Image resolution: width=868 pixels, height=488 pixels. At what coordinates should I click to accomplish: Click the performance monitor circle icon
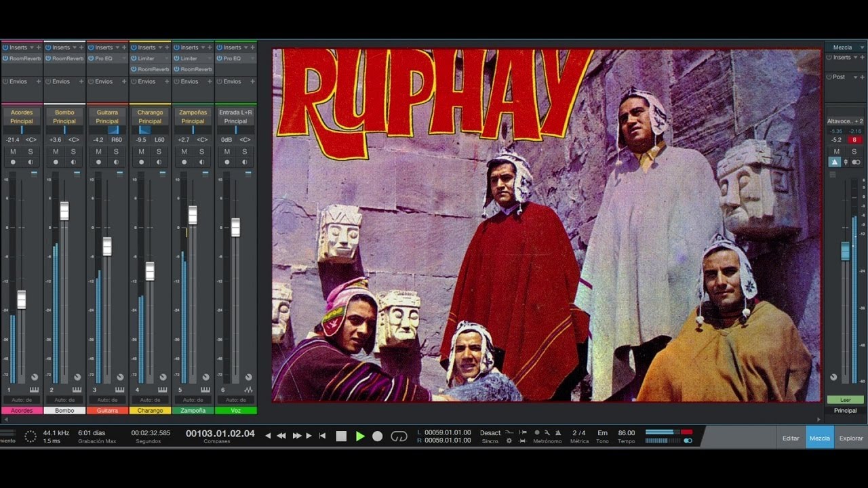click(30, 436)
